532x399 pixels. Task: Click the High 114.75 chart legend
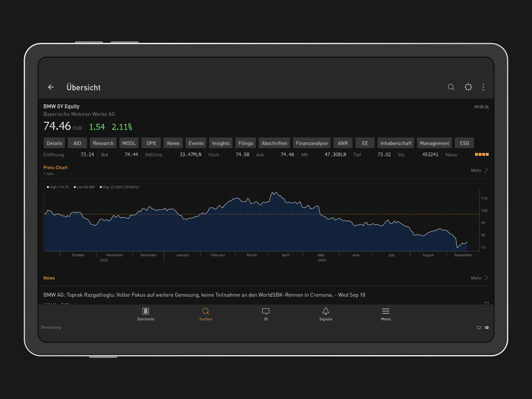point(58,187)
